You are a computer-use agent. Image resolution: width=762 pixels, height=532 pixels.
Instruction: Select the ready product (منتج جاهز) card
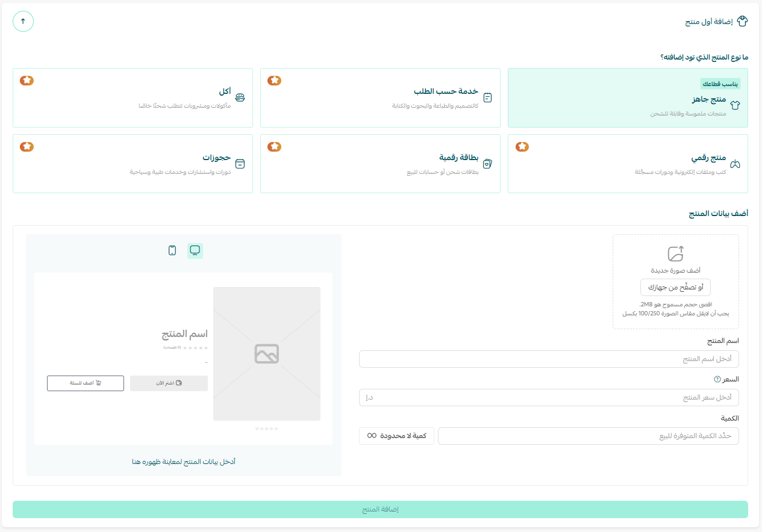(x=627, y=97)
